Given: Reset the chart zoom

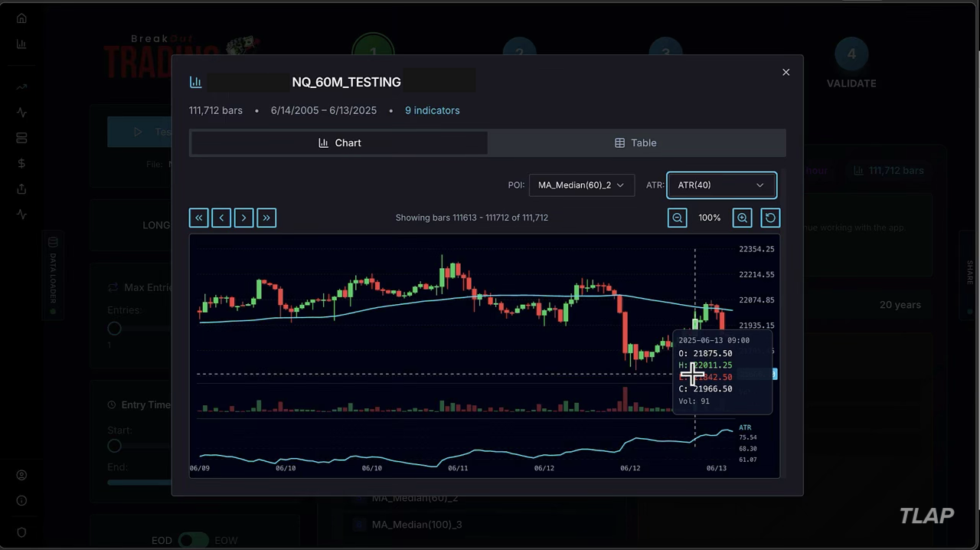Looking at the screenshot, I should point(770,218).
